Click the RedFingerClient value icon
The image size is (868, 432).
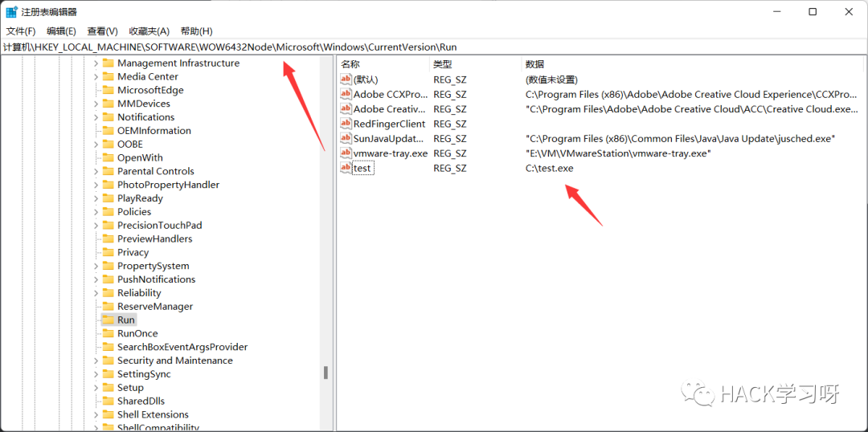(346, 124)
